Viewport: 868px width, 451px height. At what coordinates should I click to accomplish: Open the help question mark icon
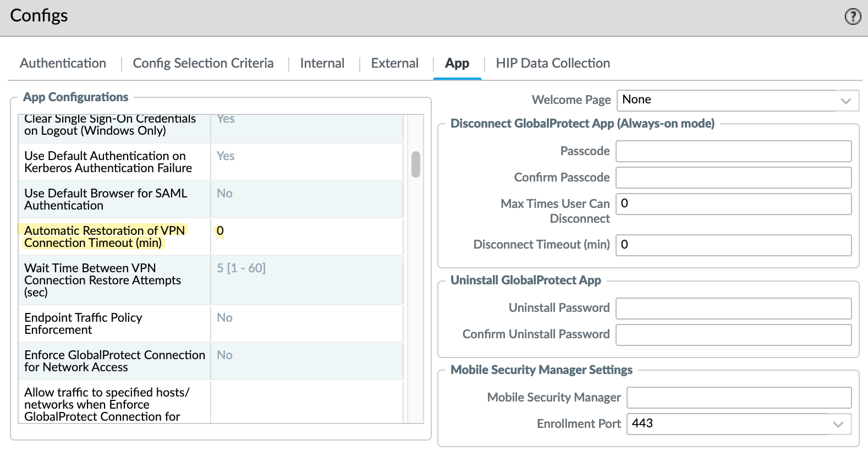coord(853,16)
